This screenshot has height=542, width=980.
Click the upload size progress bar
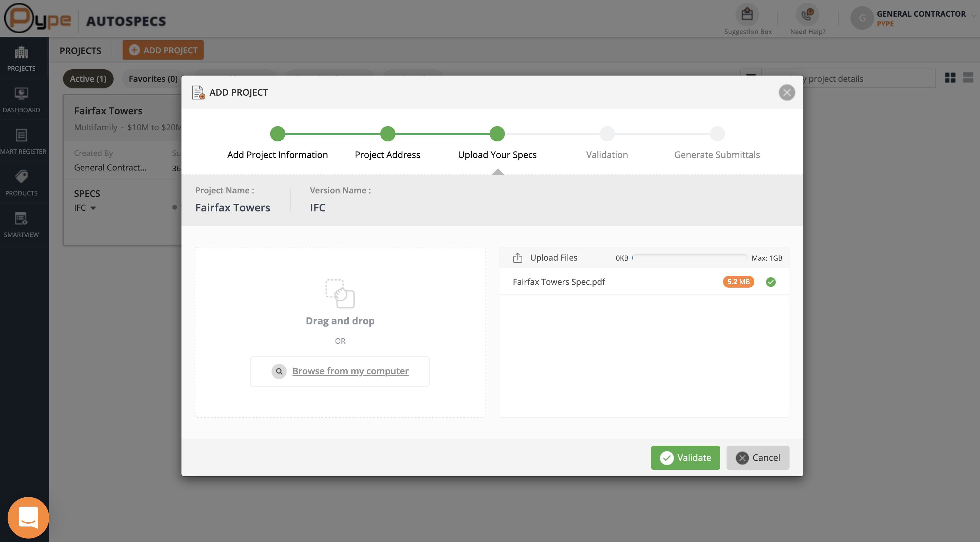[x=690, y=258]
